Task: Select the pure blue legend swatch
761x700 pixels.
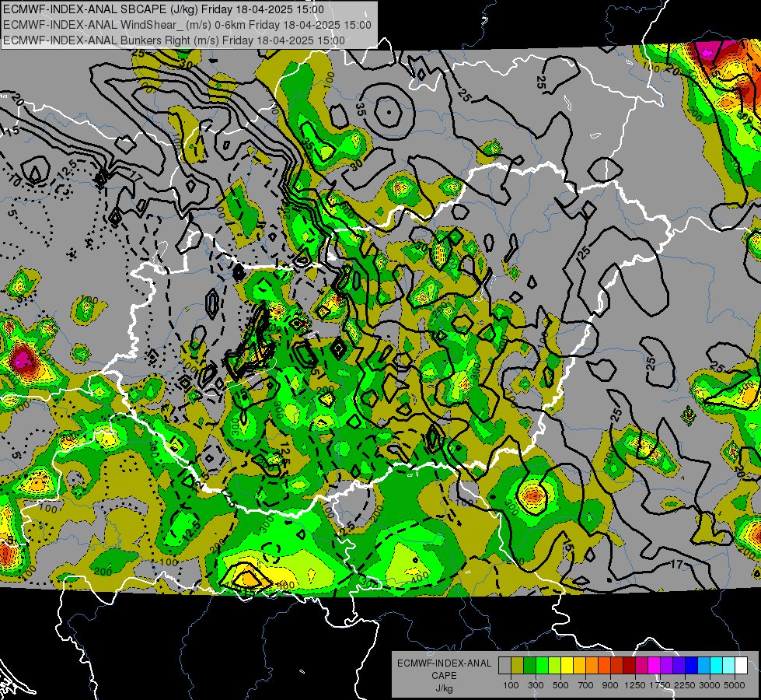Action: 691,665
